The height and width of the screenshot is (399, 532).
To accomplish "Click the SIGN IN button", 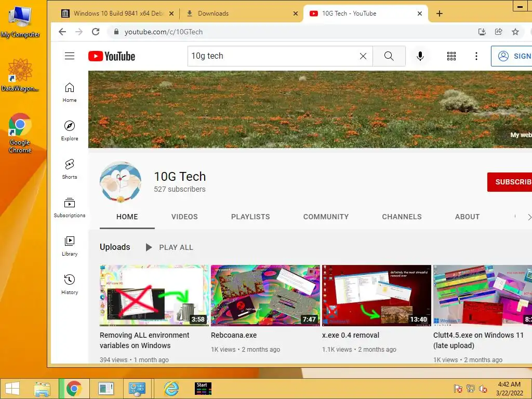I will click(x=512, y=56).
